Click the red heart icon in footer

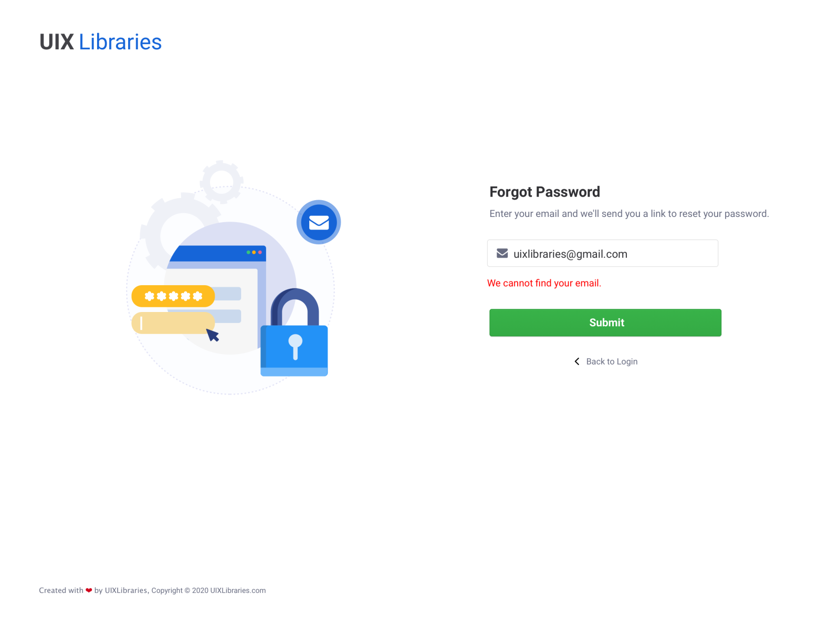89,590
